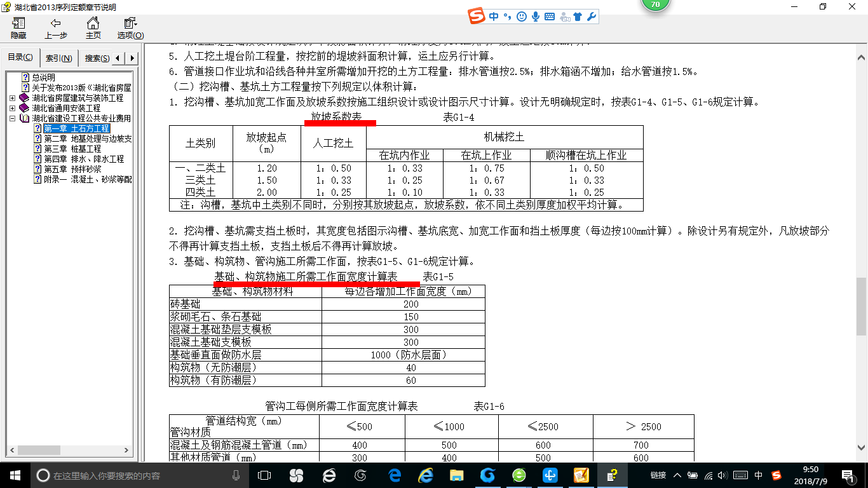Select 附录一 混凝土、砂浆等配 in the tree
This screenshot has height=488, width=868.
pyautogui.click(x=88, y=179)
